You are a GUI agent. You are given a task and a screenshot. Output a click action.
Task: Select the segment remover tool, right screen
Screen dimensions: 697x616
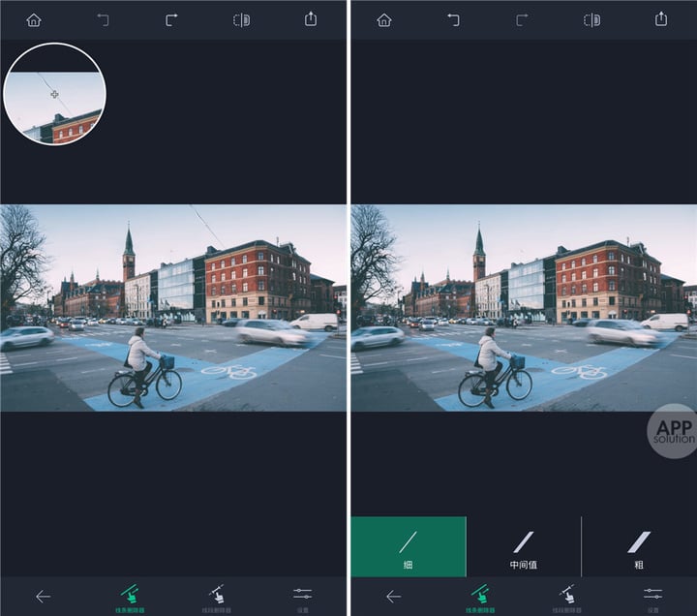pos(566,599)
